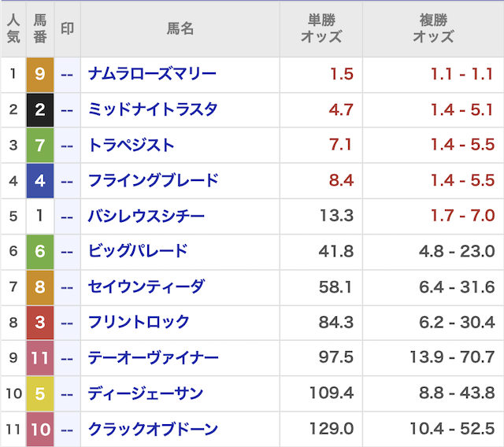Screen dimensions: 504x447
Task: Sort by 人気 column header
Action: [13, 29]
